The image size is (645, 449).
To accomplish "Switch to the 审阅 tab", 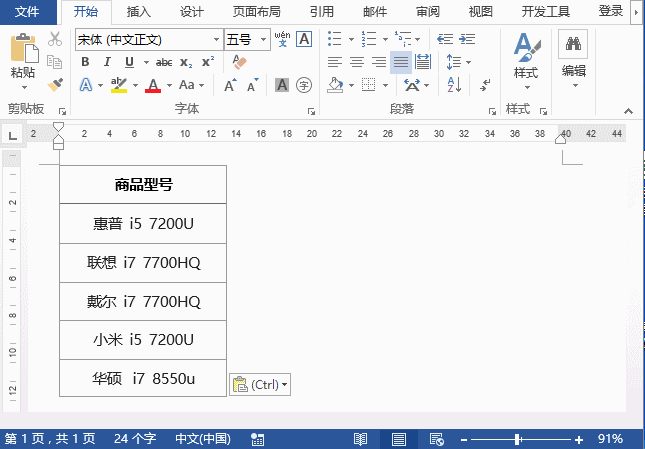I will point(428,12).
